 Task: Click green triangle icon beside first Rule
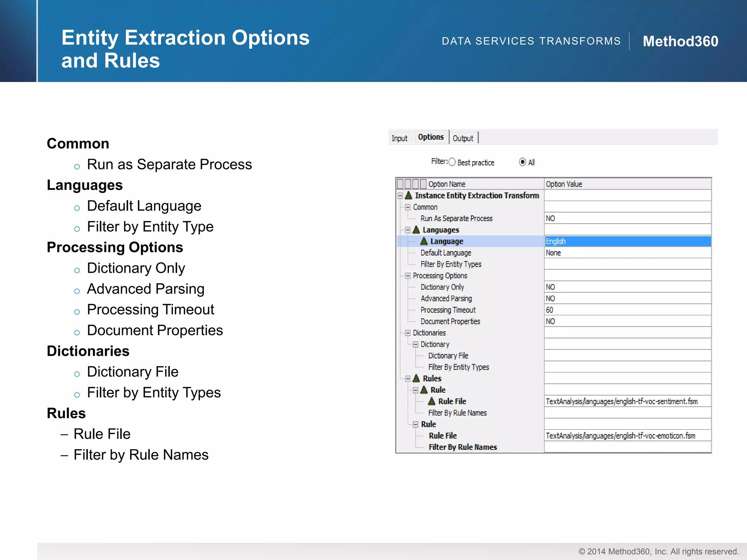[x=424, y=390]
